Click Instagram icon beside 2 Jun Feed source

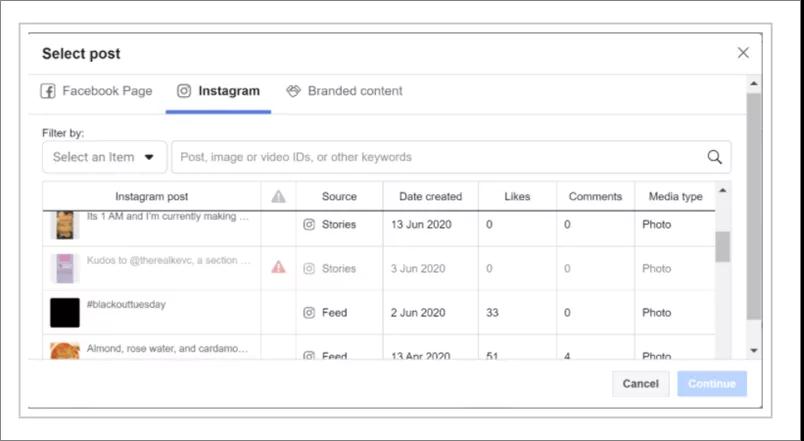309,313
